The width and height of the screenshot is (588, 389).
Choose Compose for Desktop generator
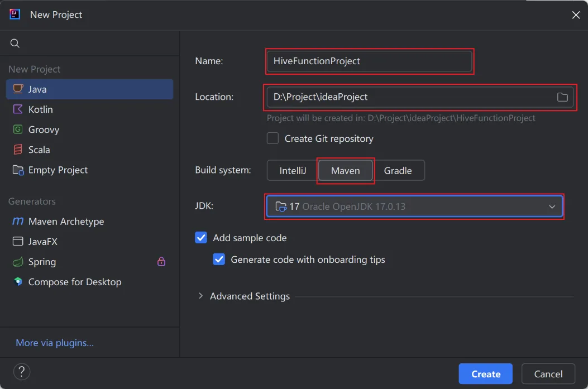(90, 282)
